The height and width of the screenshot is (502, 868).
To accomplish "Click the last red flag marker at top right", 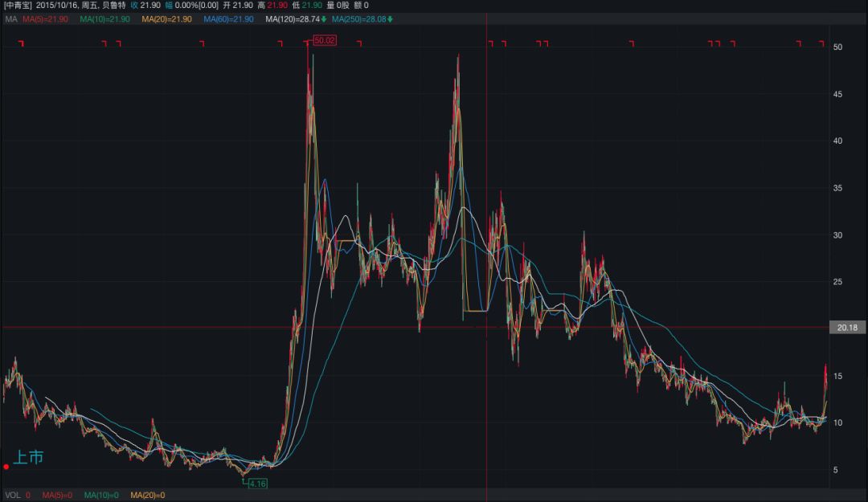I will click(x=821, y=43).
